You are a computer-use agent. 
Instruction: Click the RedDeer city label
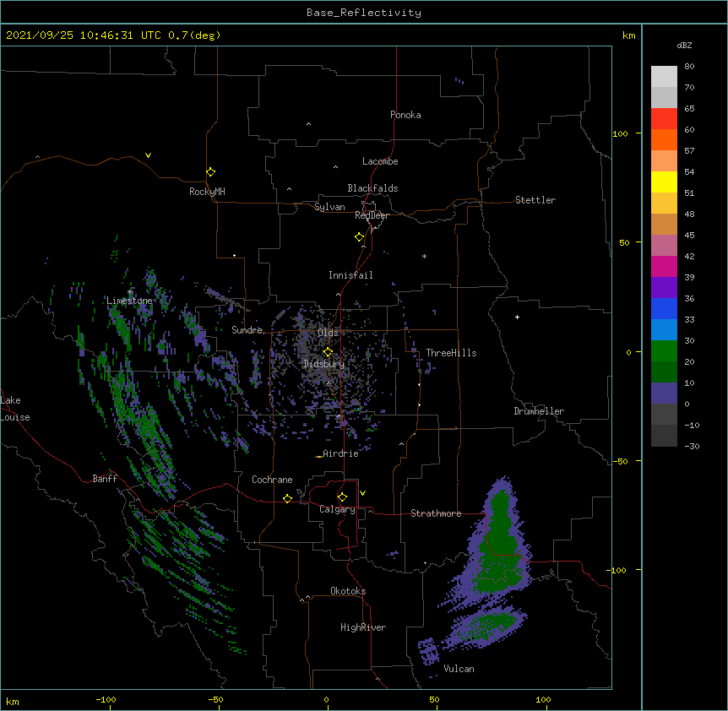[x=372, y=215]
